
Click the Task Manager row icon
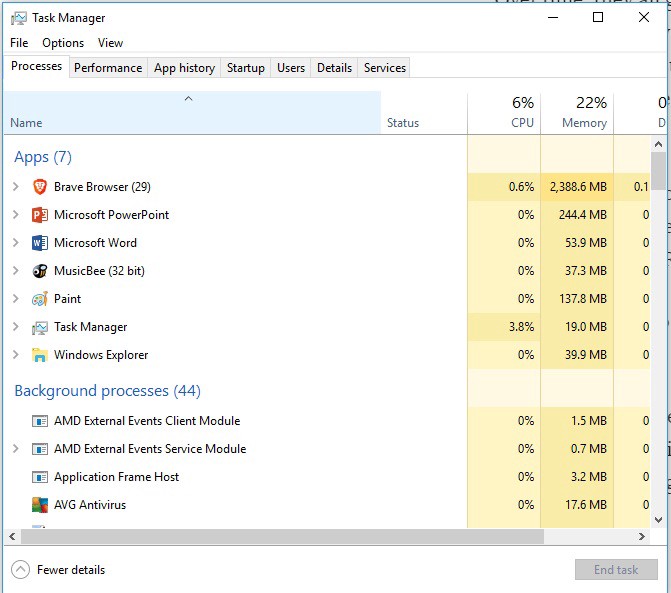pos(40,327)
